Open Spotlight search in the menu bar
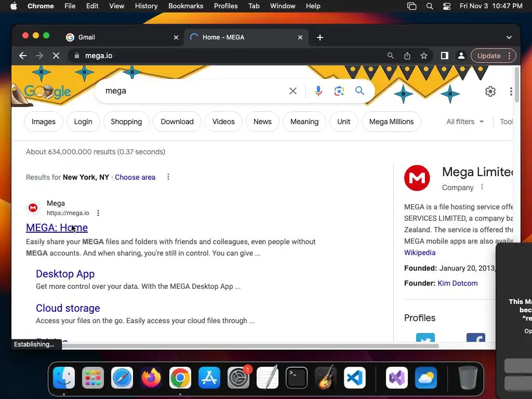The image size is (532, 399). coord(430,6)
